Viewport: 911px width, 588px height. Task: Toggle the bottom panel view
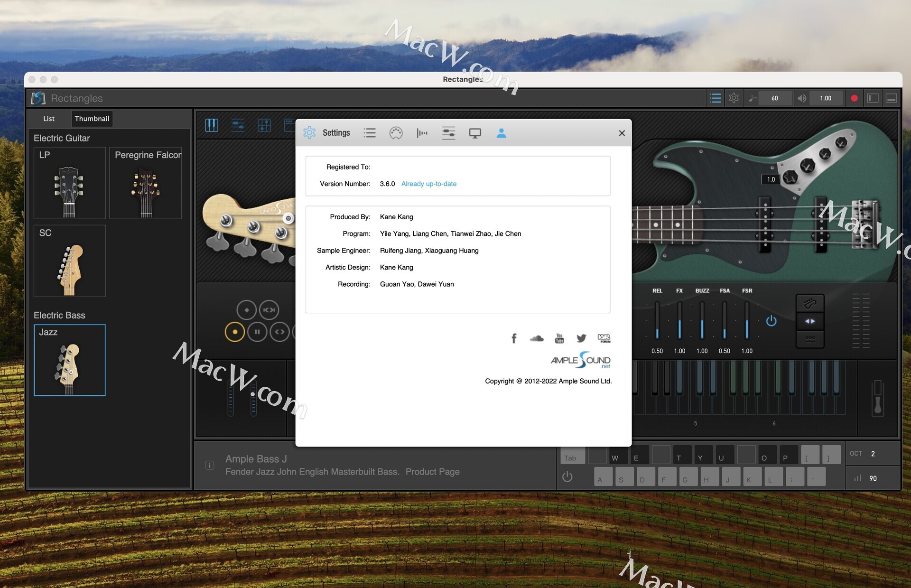892,98
